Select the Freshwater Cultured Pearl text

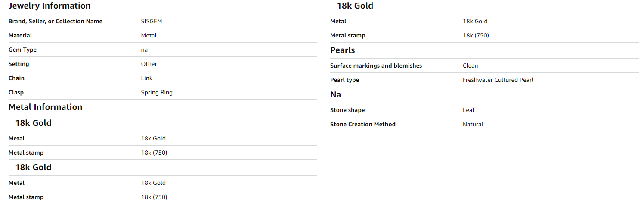(x=498, y=80)
